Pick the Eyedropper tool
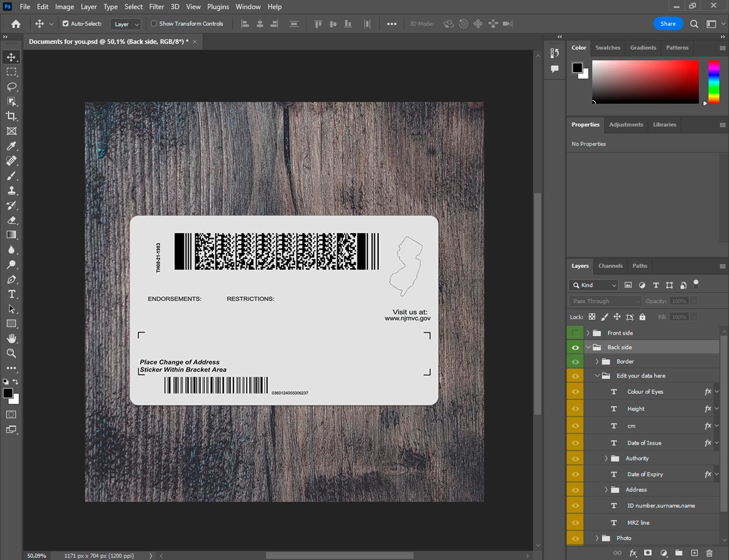 [x=12, y=146]
